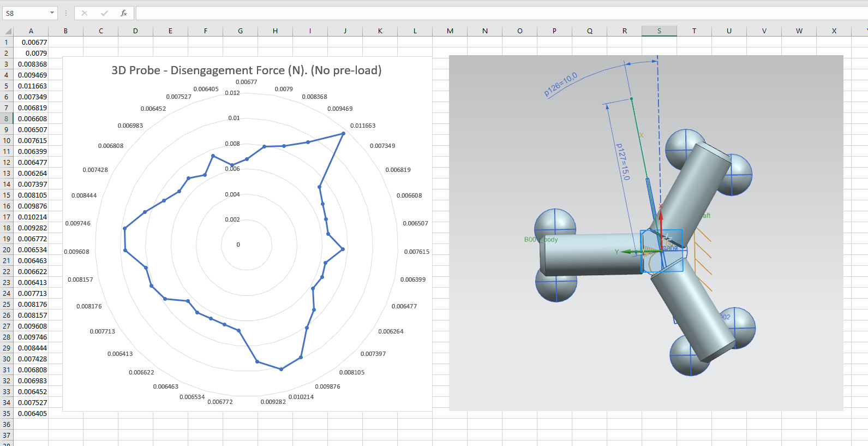Click radar category label 0.007615
This screenshot has height=446, width=868.
pyautogui.click(x=417, y=252)
